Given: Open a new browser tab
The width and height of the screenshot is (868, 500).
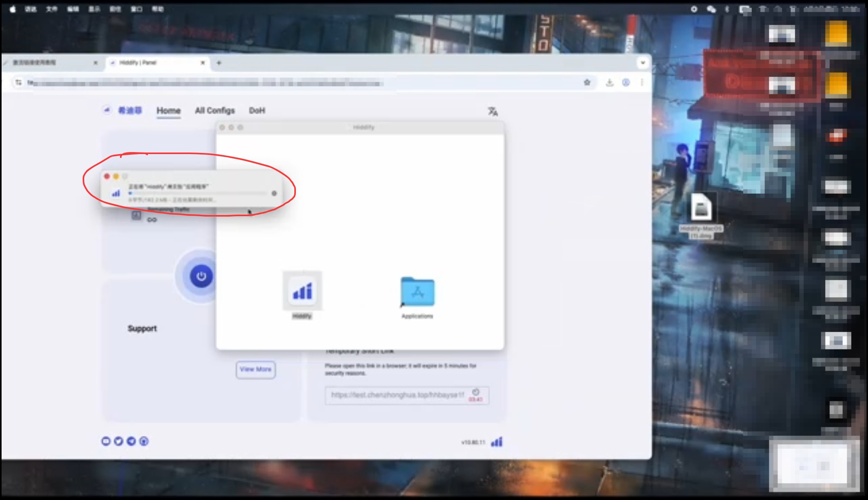Looking at the screenshot, I should tap(219, 63).
